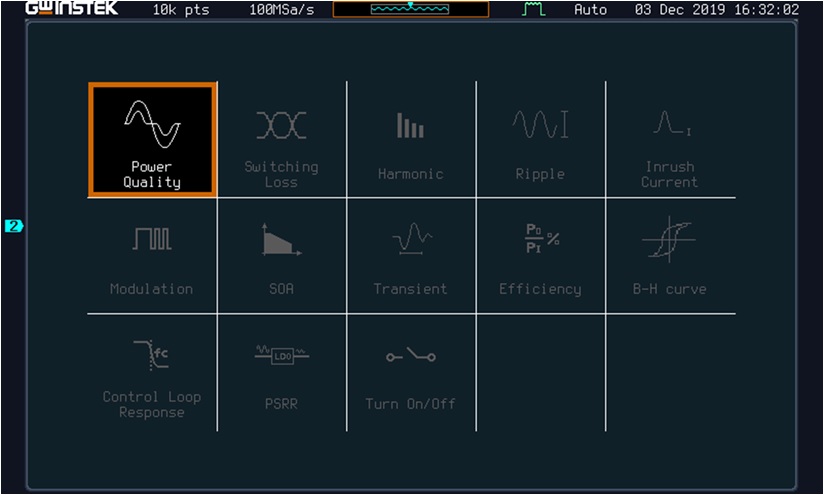Click the 100MSa/s sample rate readout
The width and height of the screenshot is (824, 495).
click(282, 9)
